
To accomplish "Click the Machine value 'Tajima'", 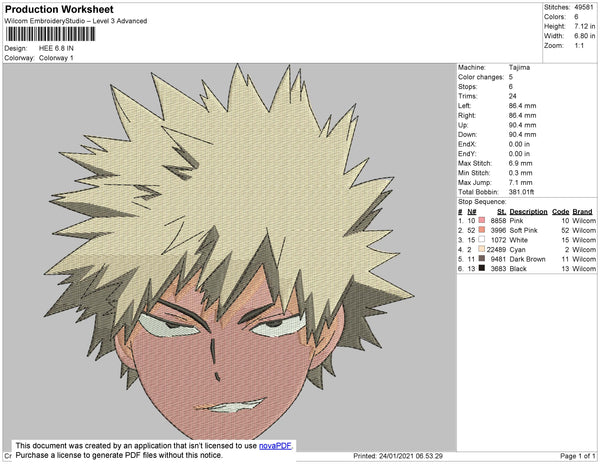I will [x=519, y=67].
